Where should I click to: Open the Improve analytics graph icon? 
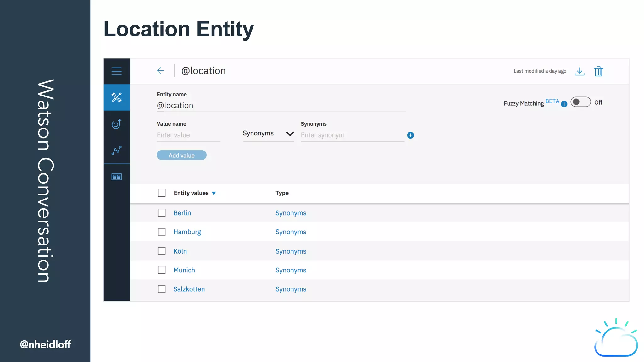pyautogui.click(x=116, y=151)
